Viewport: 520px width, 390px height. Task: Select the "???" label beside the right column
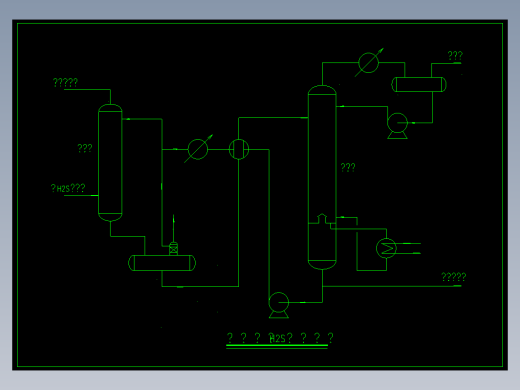[x=348, y=167]
